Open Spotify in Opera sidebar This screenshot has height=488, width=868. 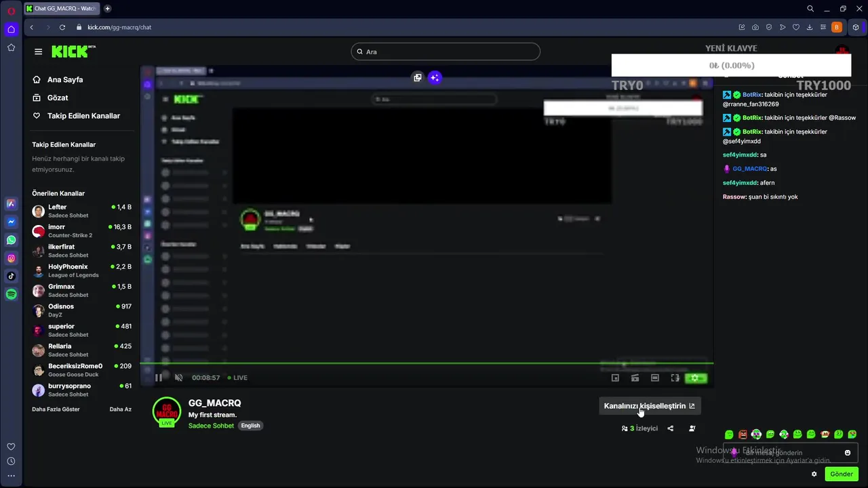click(11, 294)
